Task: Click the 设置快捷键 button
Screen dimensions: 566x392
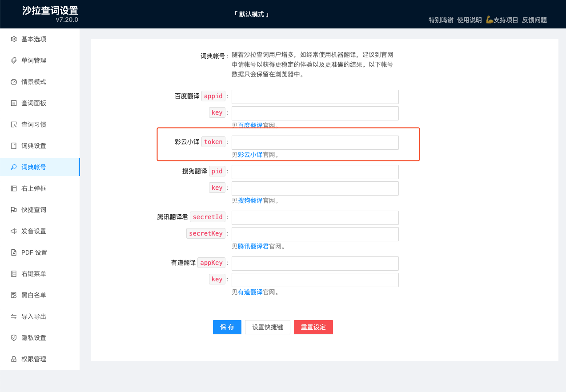Action: click(x=268, y=327)
